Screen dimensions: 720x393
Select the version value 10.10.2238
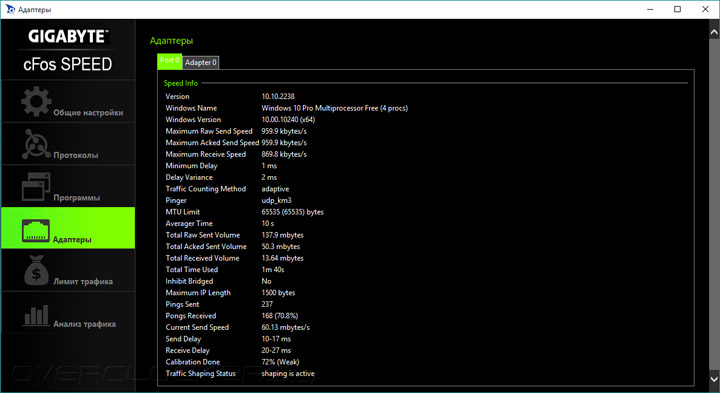278,96
